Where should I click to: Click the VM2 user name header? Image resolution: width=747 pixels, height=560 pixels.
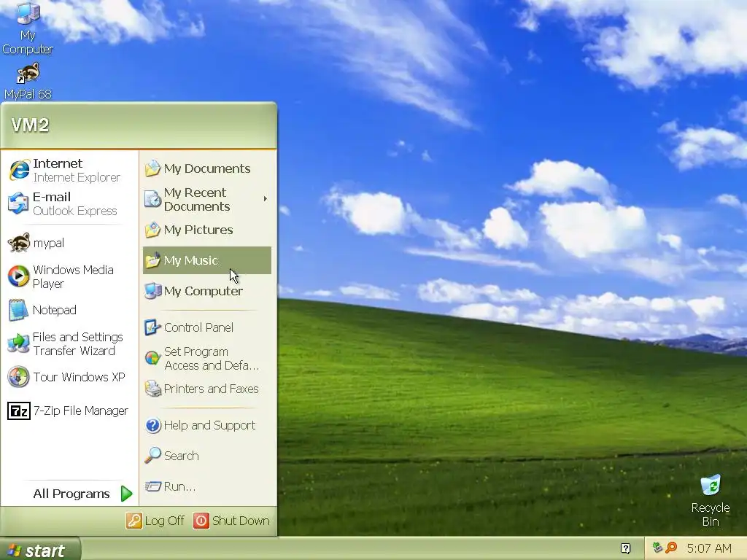30,125
